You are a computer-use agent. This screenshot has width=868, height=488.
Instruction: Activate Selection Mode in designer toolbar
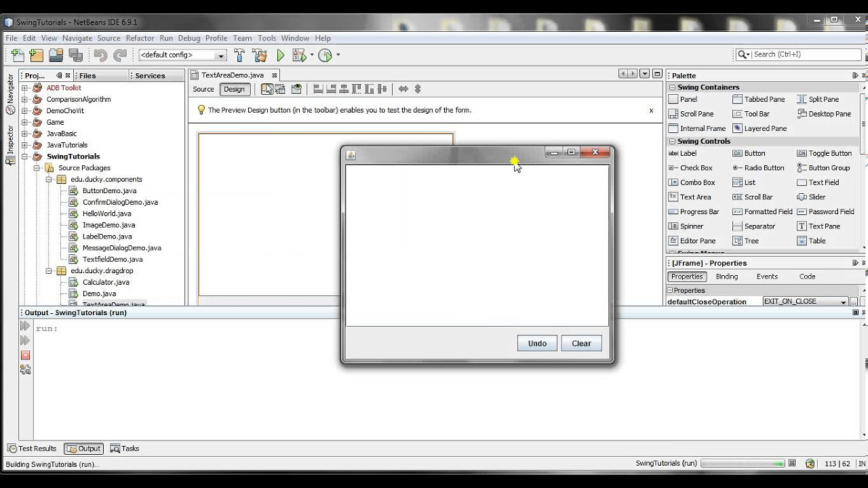tap(267, 89)
